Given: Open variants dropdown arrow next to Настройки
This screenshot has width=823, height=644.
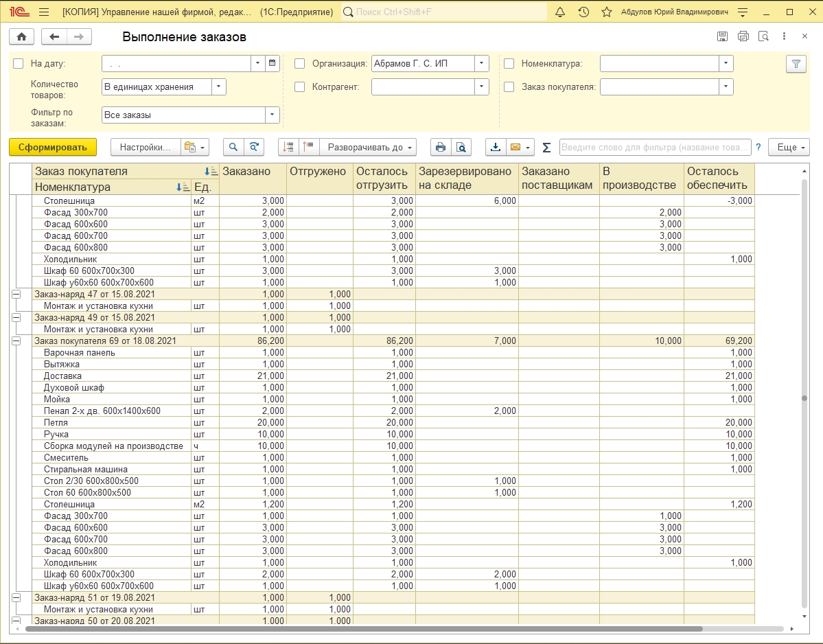Looking at the screenshot, I should [x=202, y=148].
